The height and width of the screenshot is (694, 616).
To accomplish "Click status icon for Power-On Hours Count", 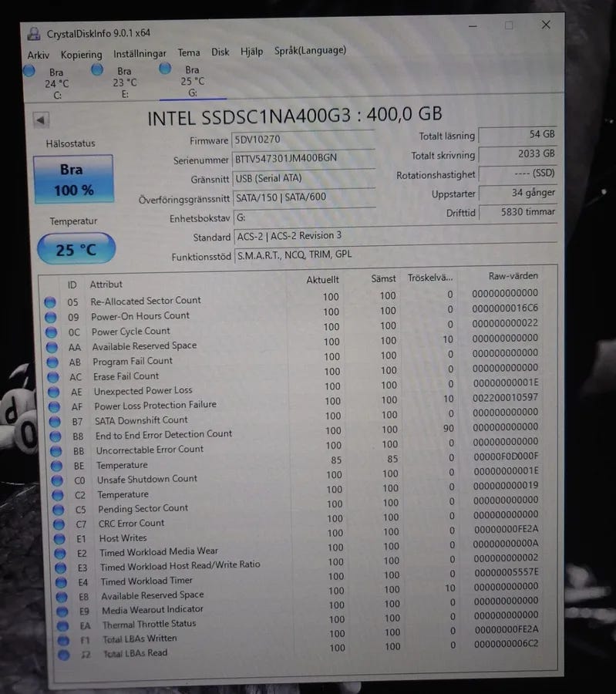I will 50,318.
